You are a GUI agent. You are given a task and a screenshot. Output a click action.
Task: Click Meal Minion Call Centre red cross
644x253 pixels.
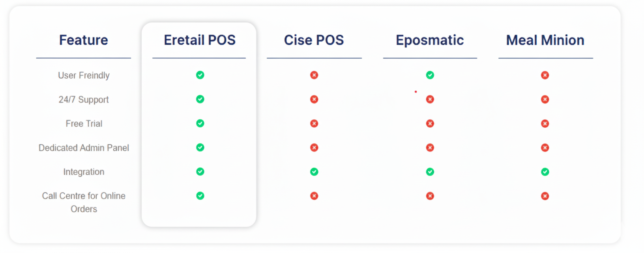click(545, 196)
